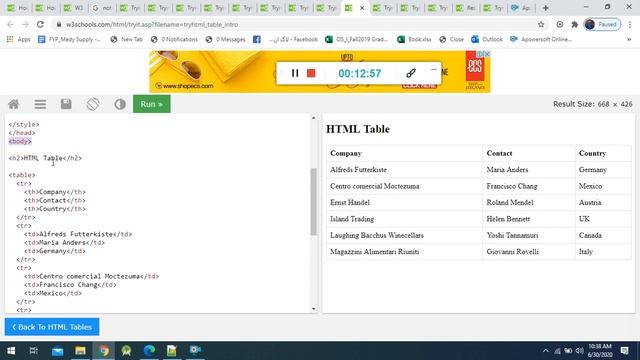Click the code editor scroll up arrow
The height and width of the screenshot is (360, 640).
tap(313, 118)
